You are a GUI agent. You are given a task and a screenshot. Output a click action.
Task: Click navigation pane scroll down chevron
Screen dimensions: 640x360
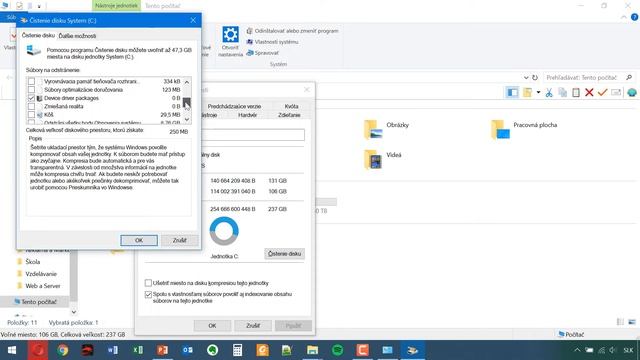(x=74, y=312)
